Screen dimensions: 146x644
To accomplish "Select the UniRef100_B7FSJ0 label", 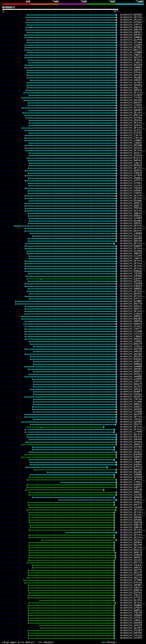I will 131,299.
